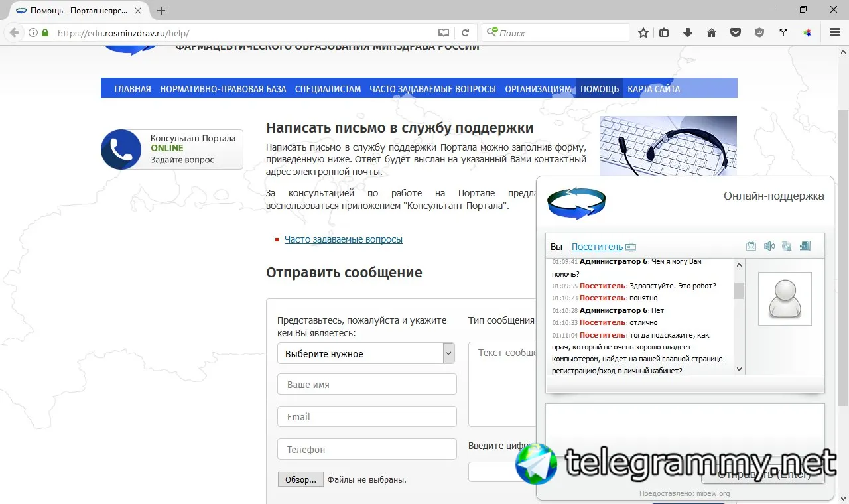The height and width of the screenshot is (504, 849).
Task: Open the Firefox hamburger menu
Action: click(x=835, y=32)
